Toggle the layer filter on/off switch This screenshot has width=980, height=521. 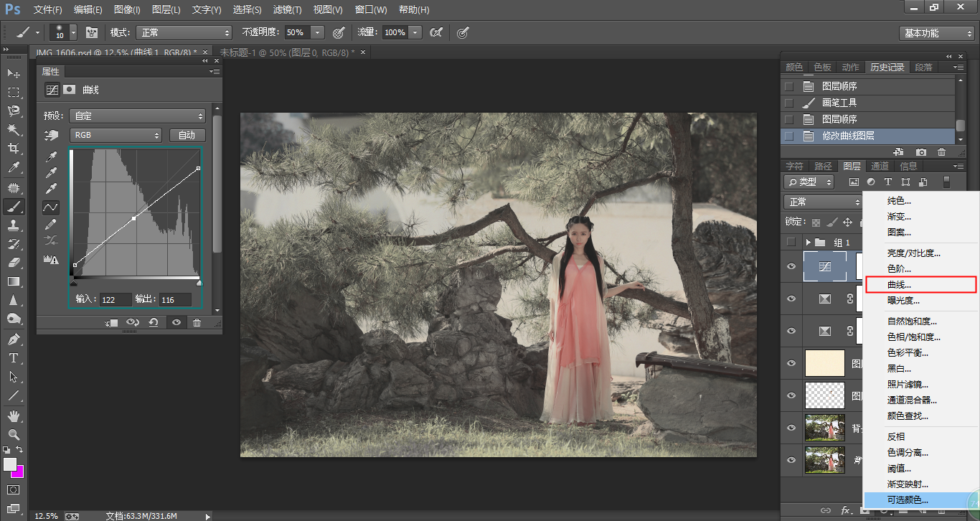946,182
